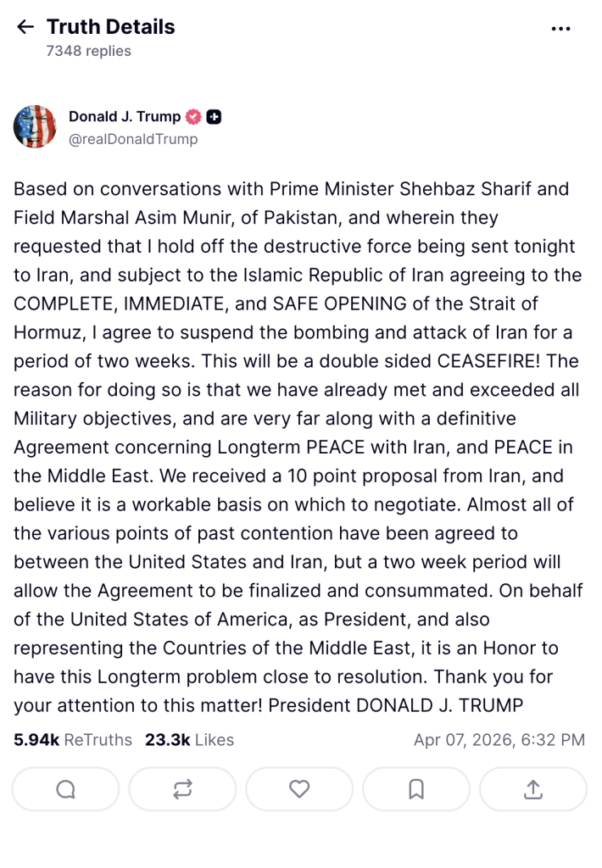Screen dimensions: 602x868
Task: View the 5.94k ReTruths list
Action: [x=73, y=740]
